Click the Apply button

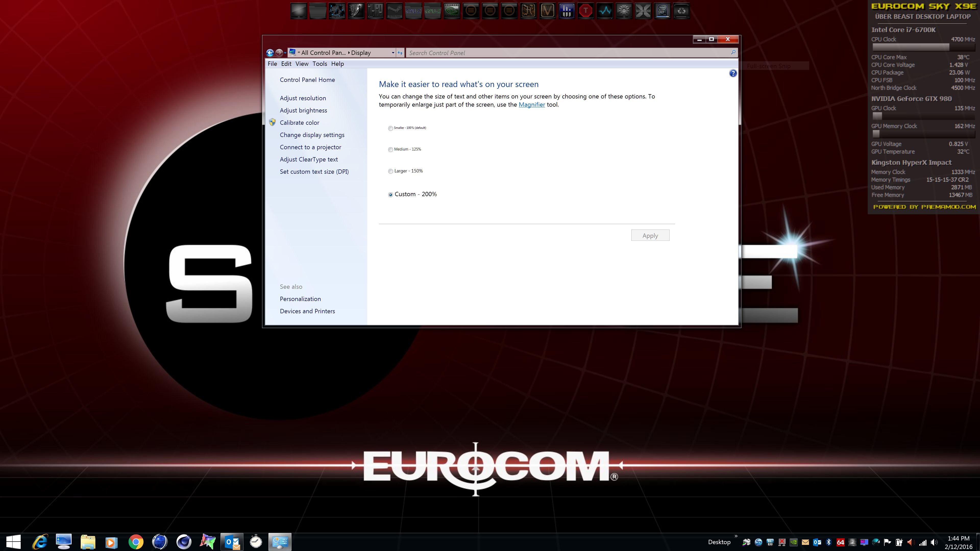pyautogui.click(x=650, y=235)
